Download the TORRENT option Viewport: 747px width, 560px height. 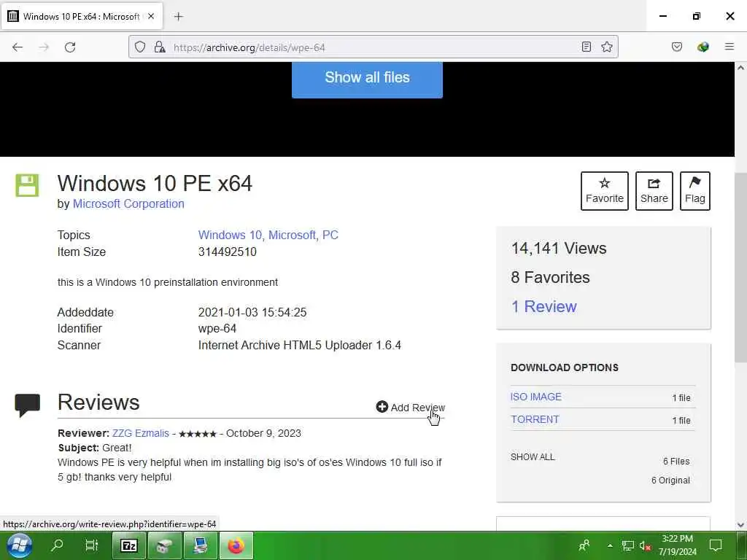(x=535, y=419)
